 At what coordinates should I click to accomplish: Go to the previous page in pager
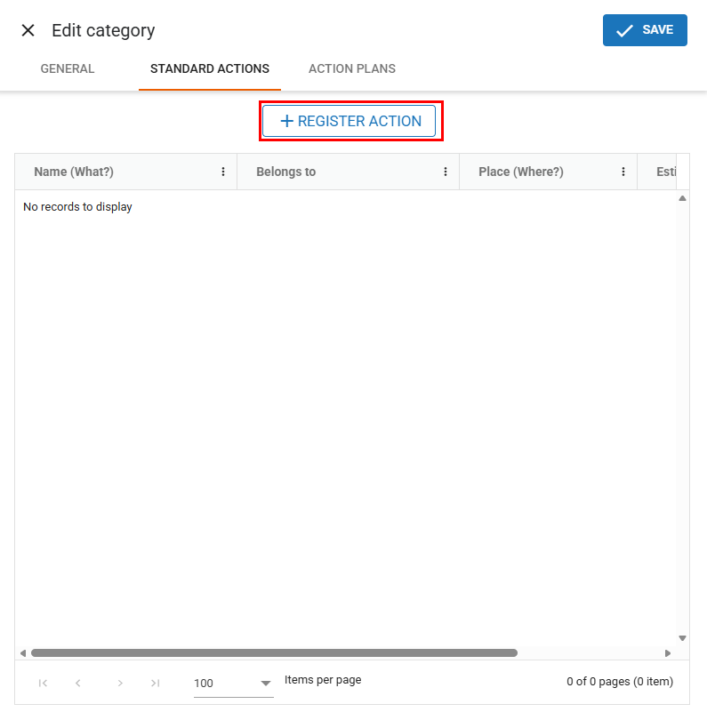[78, 683]
